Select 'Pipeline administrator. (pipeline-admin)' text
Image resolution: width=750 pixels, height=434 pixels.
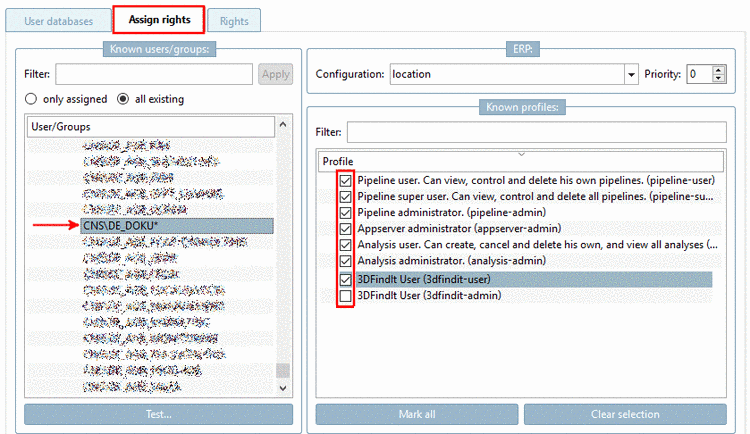point(452,212)
